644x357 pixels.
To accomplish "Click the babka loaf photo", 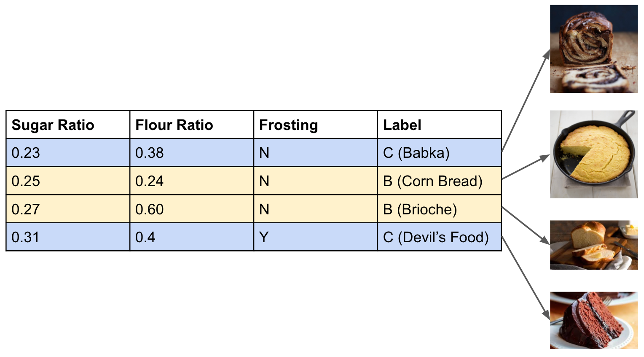I will coord(593,49).
